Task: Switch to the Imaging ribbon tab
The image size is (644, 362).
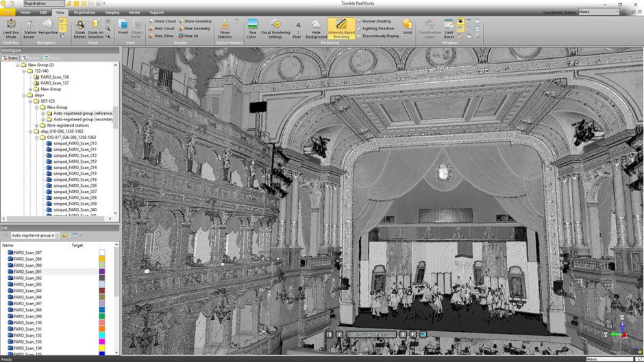Action: [112, 12]
